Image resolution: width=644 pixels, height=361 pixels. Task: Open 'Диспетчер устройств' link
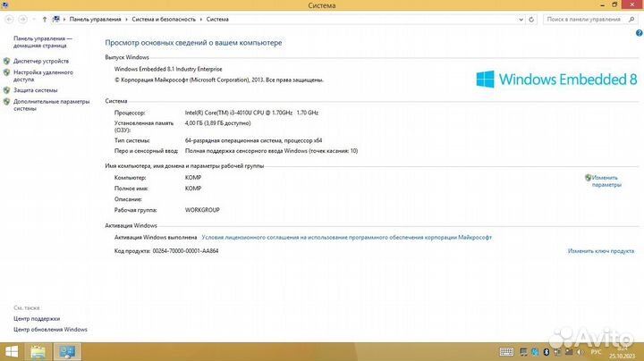coord(40,61)
